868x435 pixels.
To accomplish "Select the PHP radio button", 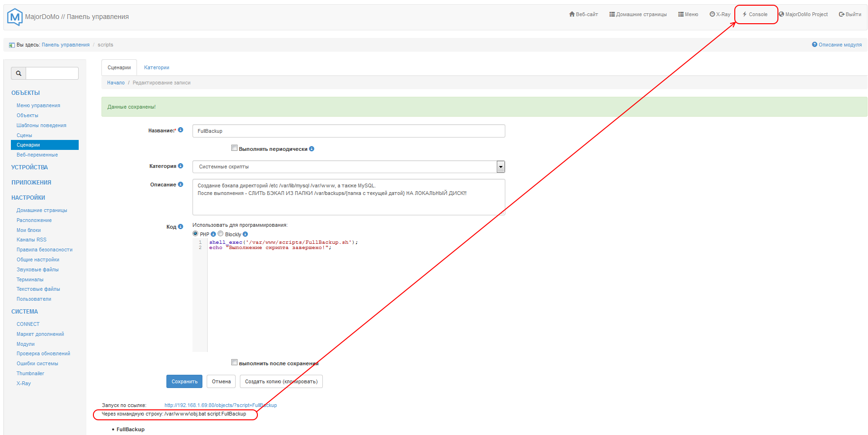I will pyautogui.click(x=195, y=234).
